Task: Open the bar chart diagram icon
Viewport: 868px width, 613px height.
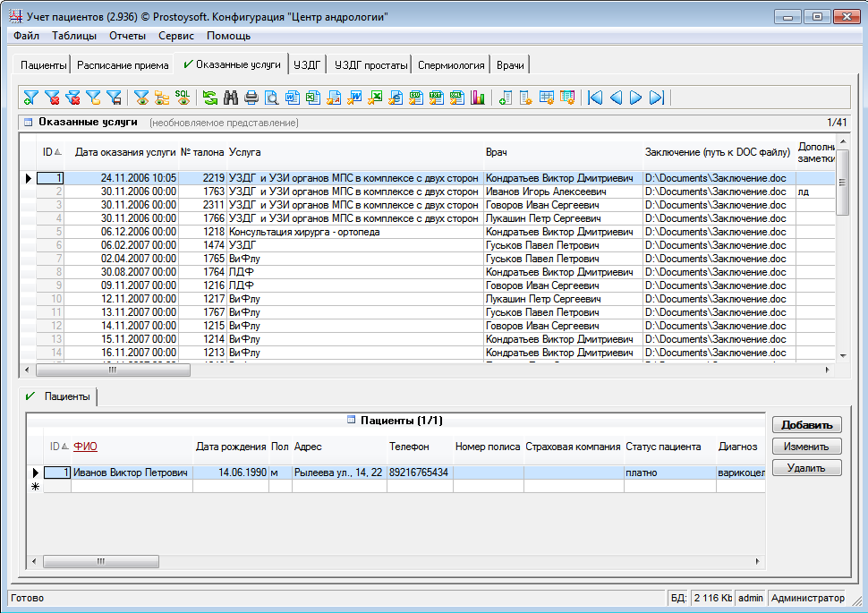Action: 477,98
